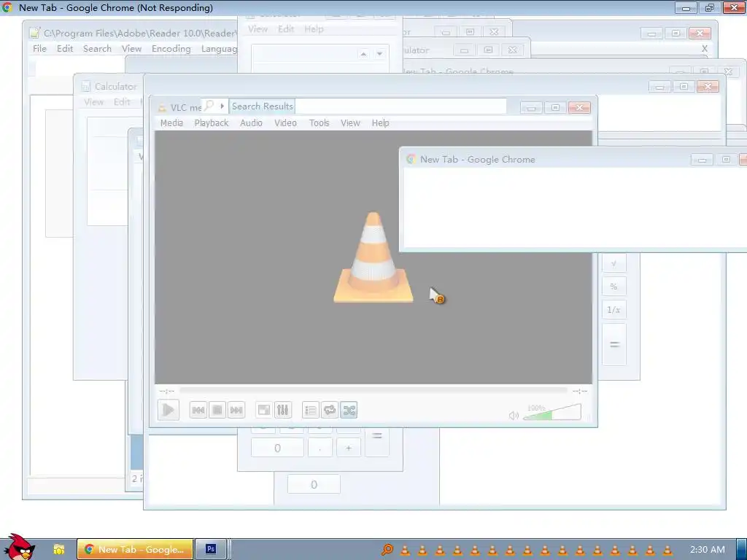This screenshot has width=747, height=560.
Task: Open Notepad++ Edit menu beside File
Action: pyautogui.click(x=65, y=49)
